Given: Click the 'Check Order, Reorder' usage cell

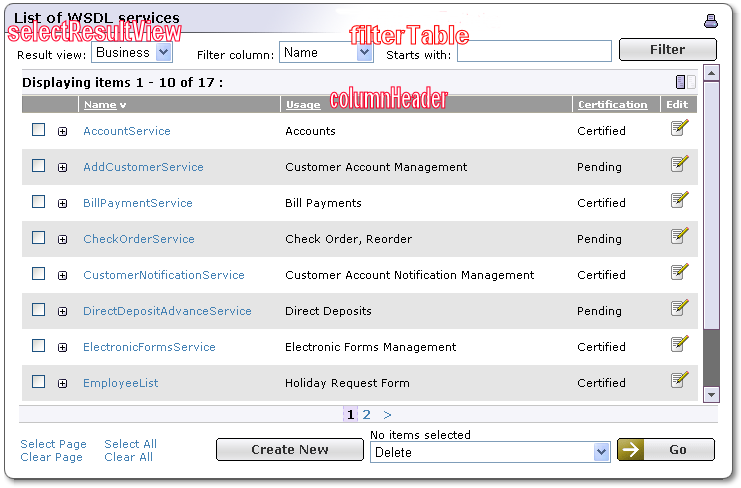Looking at the screenshot, I should click(349, 239).
